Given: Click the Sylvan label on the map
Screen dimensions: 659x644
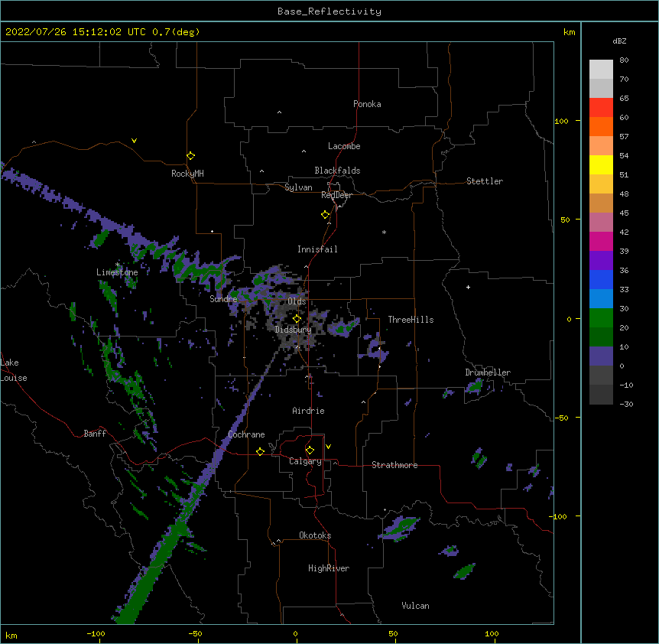Looking at the screenshot, I should (x=298, y=187).
